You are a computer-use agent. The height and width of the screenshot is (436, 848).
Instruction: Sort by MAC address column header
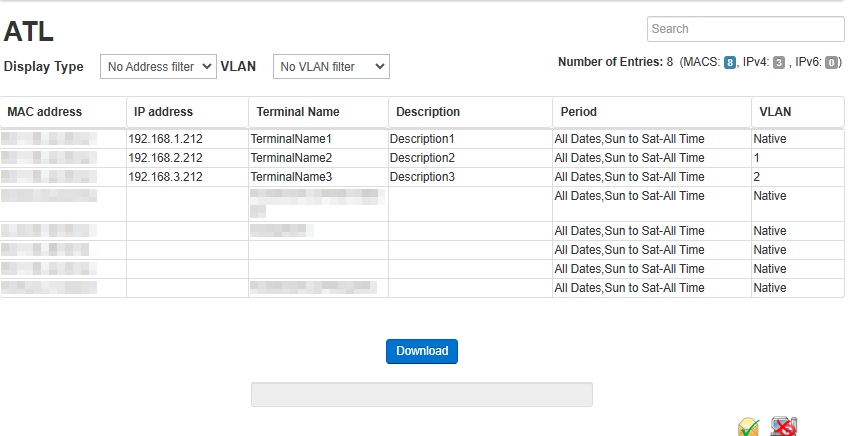(x=45, y=112)
